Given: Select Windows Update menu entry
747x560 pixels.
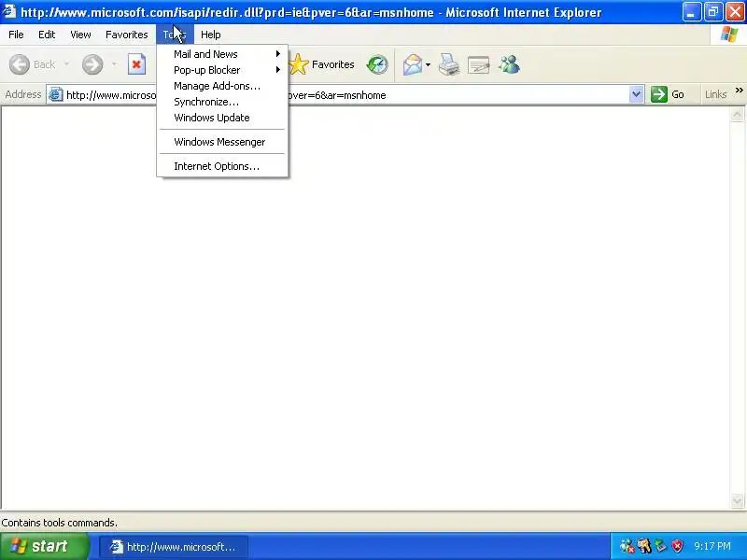Looking at the screenshot, I should 222,118.
